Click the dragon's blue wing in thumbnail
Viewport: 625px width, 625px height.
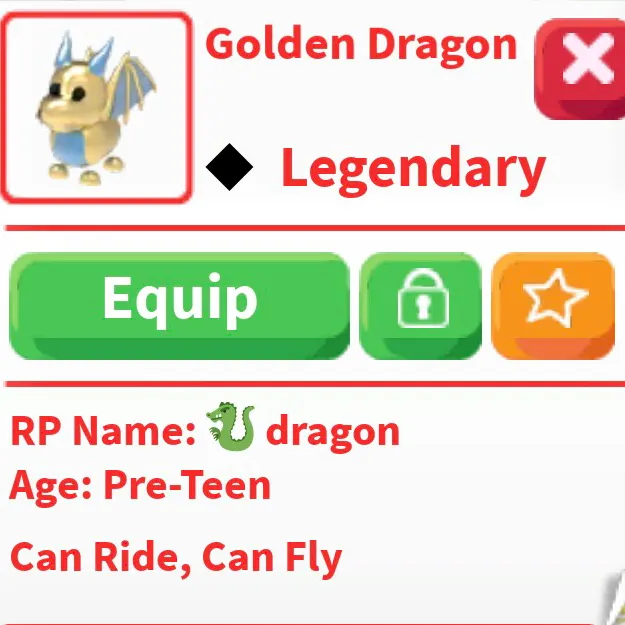pyautogui.click(x=134, y=88)
